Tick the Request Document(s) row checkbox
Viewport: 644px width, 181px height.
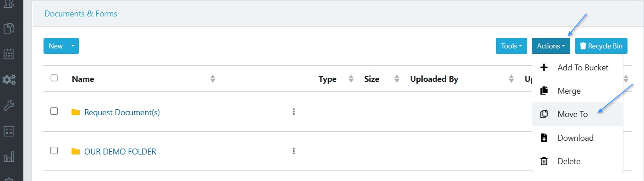pos(54,111)
